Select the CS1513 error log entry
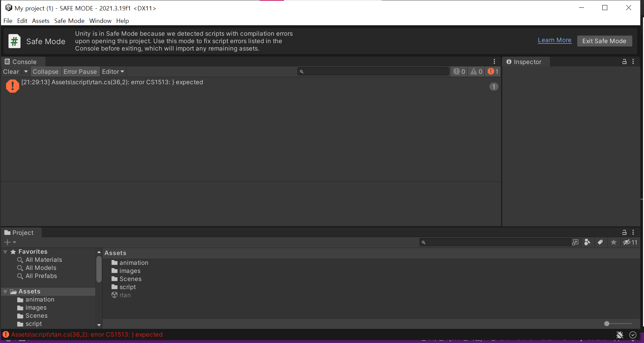644x343 pixels. [251, 86]
